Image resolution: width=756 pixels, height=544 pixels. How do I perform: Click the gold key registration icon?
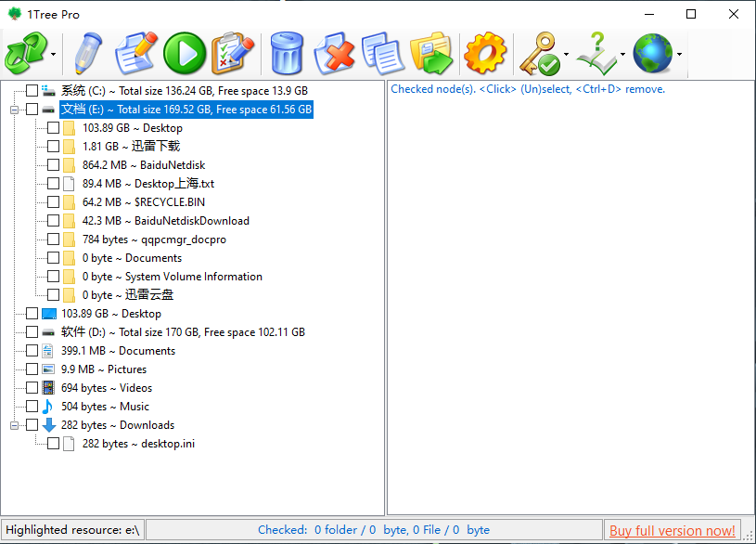pyautogui.click(x=539, y=53)
